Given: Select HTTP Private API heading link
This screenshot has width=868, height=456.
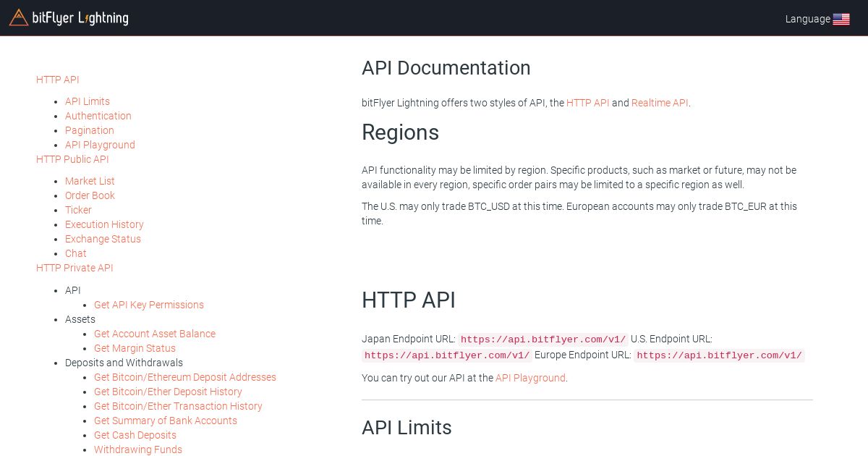Looking at the screenshot, I should coord(75,268).
